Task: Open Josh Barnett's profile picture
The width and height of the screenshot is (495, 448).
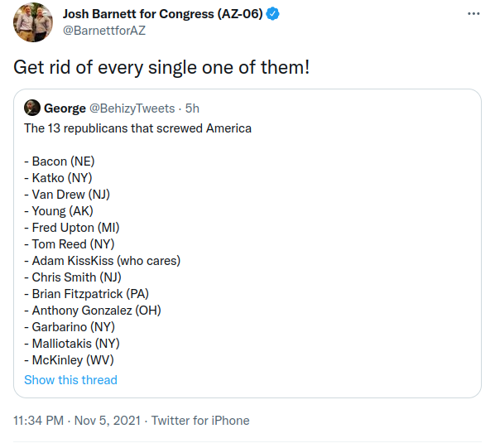Action: 33,22
